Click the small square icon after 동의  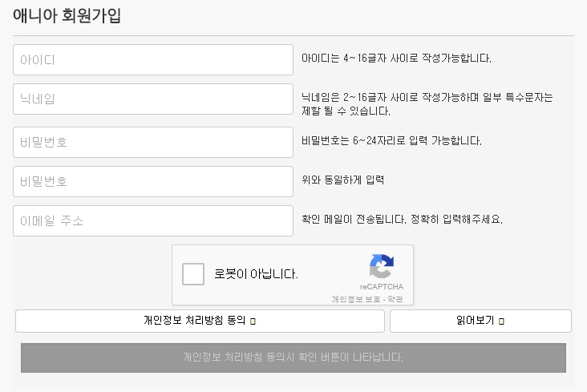tap(253, 321)
